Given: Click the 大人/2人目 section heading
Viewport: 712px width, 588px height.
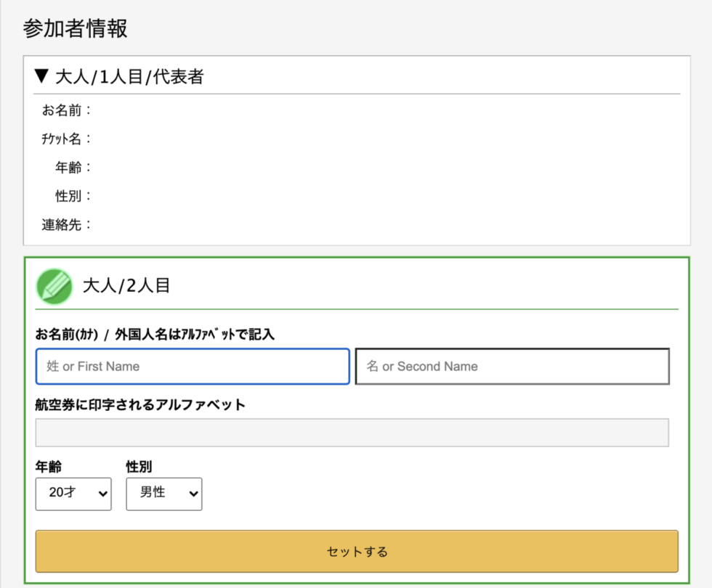Looking at the screenshot, I should (x=126, y=286).
